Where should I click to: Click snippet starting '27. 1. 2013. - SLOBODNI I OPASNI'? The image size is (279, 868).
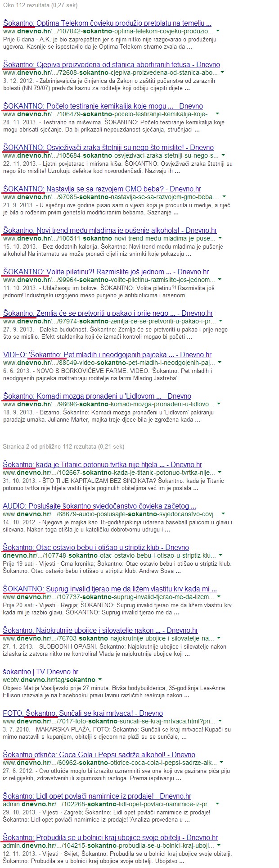pos(114,650)
